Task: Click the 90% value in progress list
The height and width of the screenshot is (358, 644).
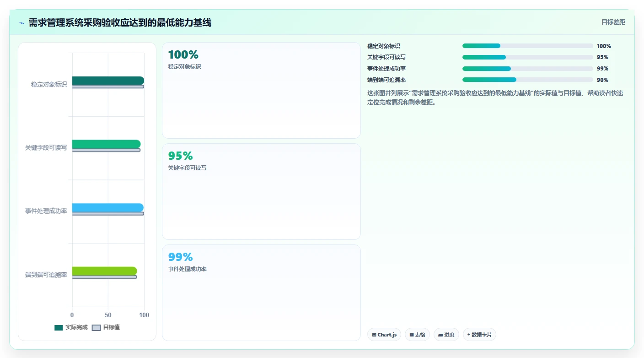Action: (602, 80)
